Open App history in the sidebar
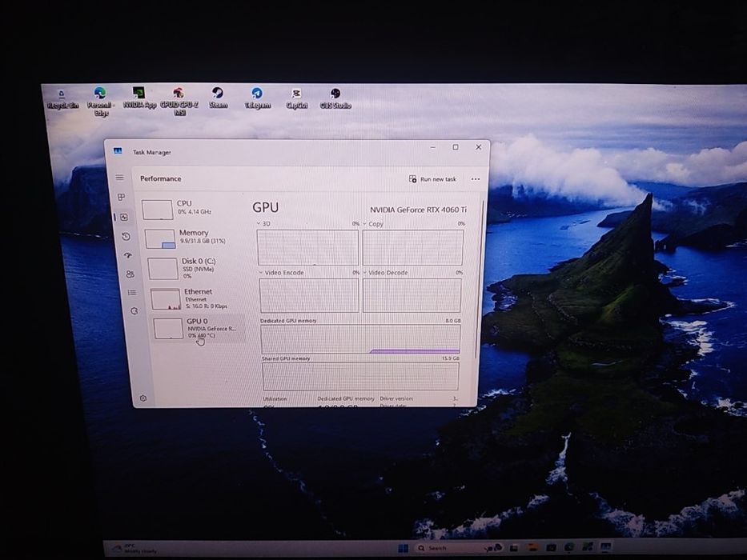 pos(126,236)
